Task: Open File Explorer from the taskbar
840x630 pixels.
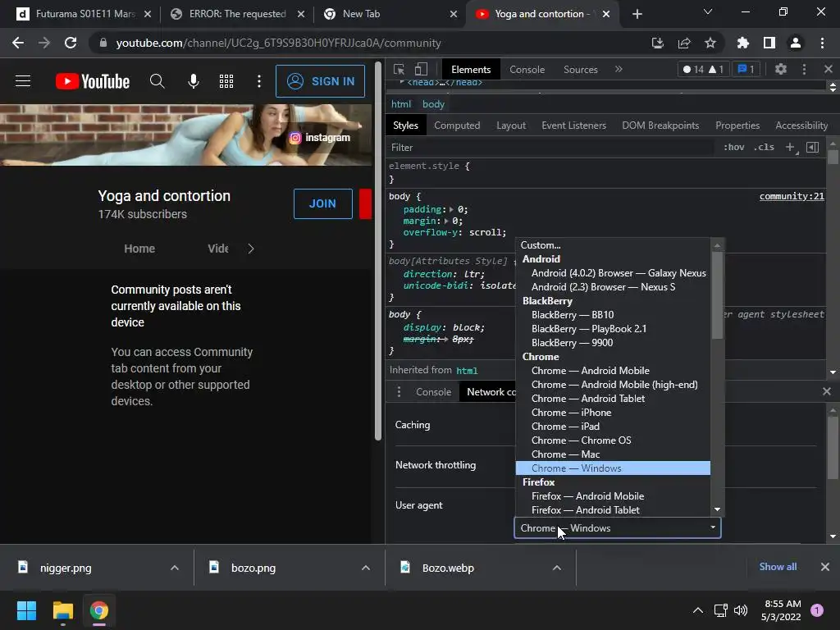Action: (62, 610)
